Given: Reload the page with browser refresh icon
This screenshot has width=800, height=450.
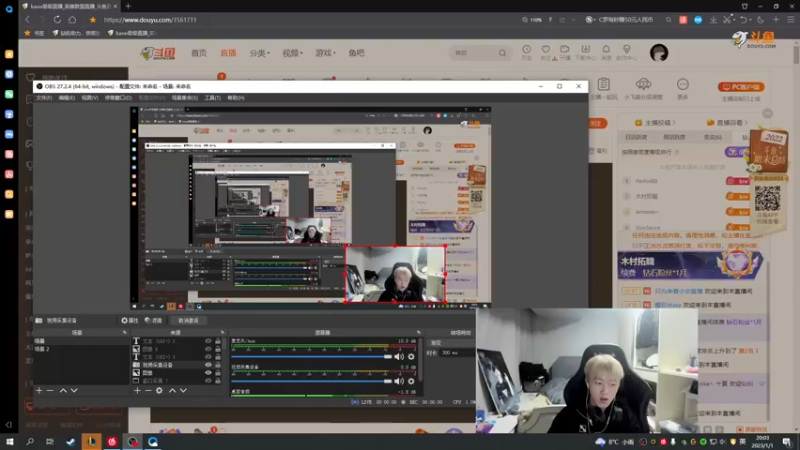Looking at the screenshot, I should point(57,19).
